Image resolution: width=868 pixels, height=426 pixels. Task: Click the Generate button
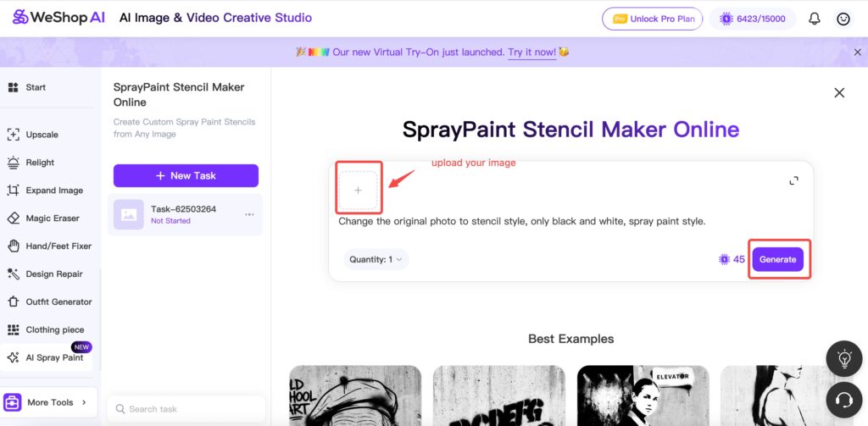click(778, 259)
